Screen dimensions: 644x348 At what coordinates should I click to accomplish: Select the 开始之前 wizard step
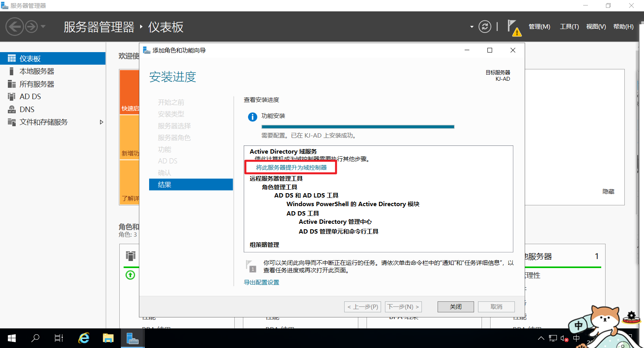tap(171, 102)
